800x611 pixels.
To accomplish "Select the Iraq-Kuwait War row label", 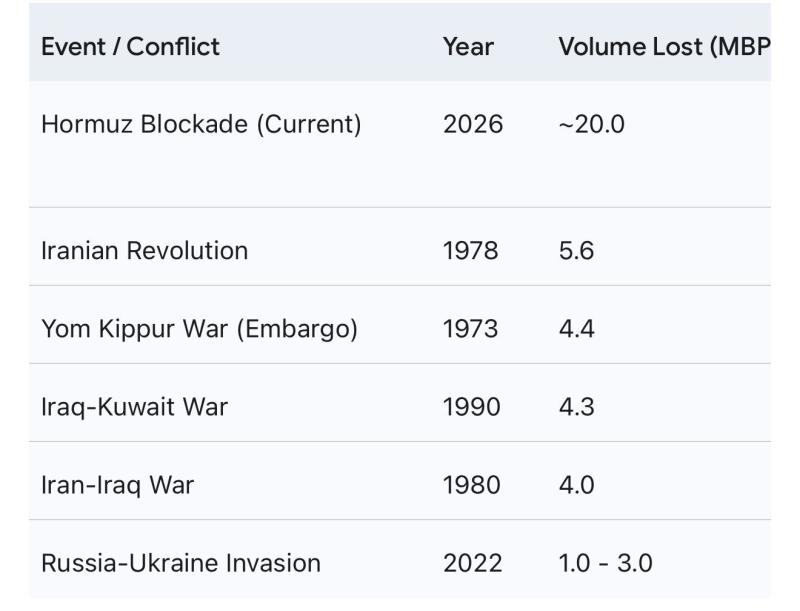I will (134, 407).
